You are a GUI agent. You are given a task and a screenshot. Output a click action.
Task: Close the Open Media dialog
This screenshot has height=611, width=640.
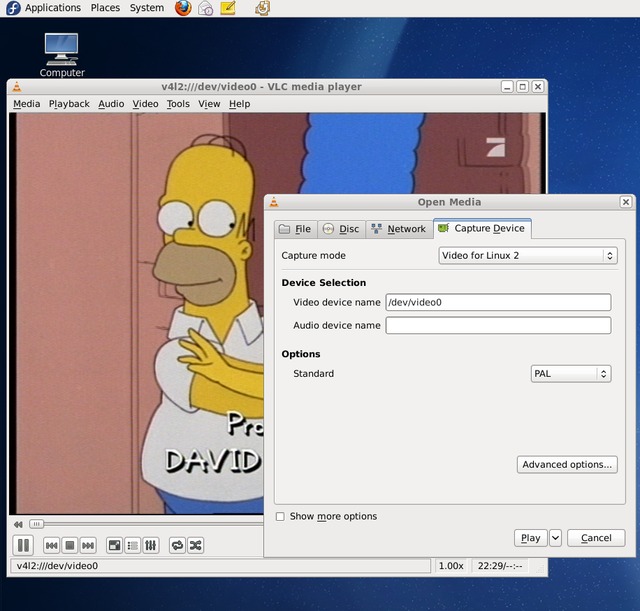(x=625, y=202)
